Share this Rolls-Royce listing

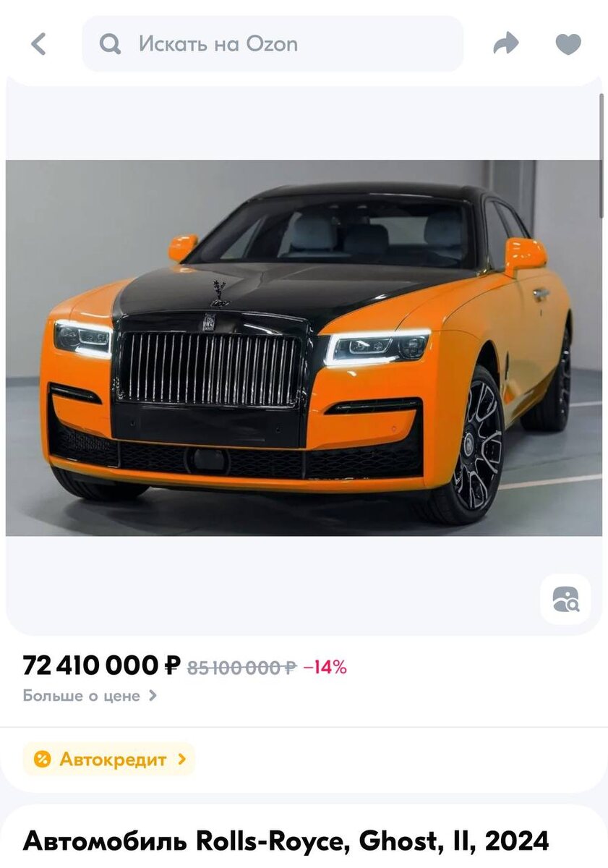(506, 44)
